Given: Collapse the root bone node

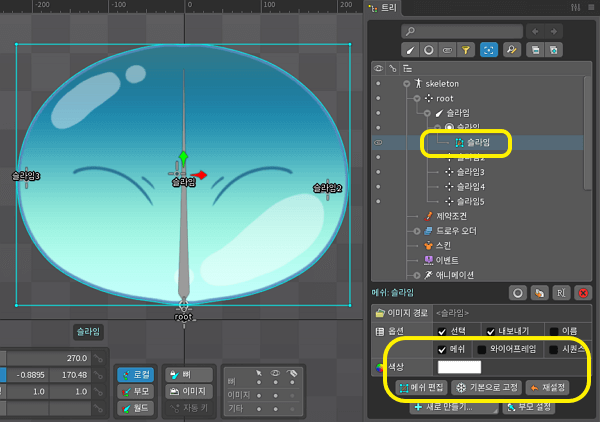Looking at the screenshot, I should point(417,99).
